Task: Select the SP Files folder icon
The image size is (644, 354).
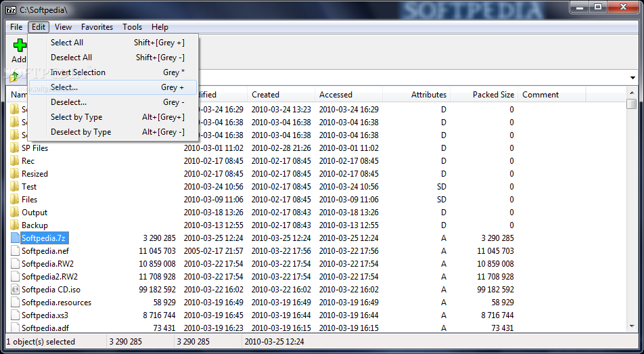Action: [15, 148]
